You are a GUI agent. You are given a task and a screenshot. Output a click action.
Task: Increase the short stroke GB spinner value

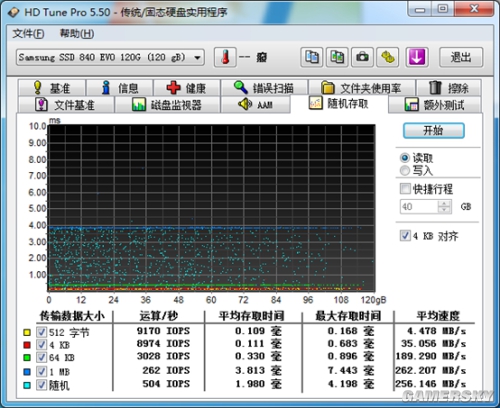point(444,204)
